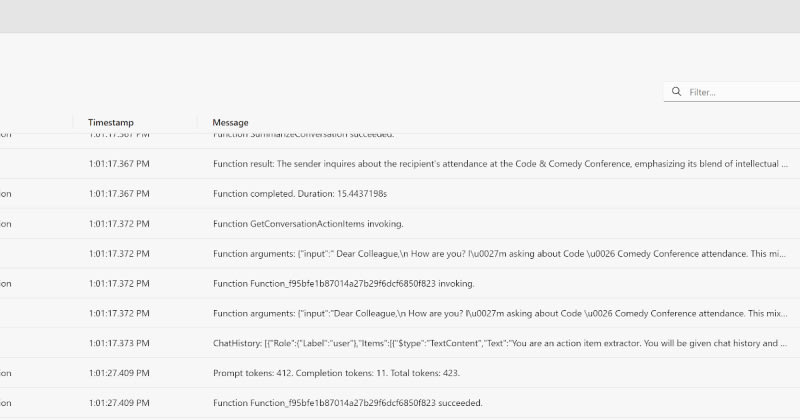
Task: Click the column divider before the Timestamp header
Action: [x=73, y=122]
